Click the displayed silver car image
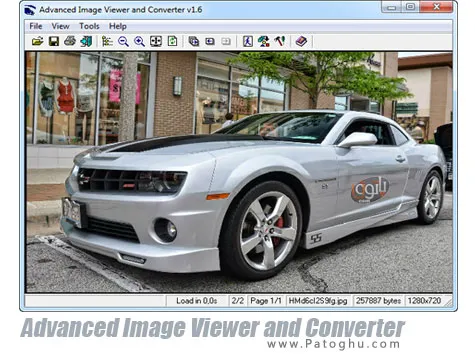The height and width of the screenshot is (360, 475). (239, 172)
